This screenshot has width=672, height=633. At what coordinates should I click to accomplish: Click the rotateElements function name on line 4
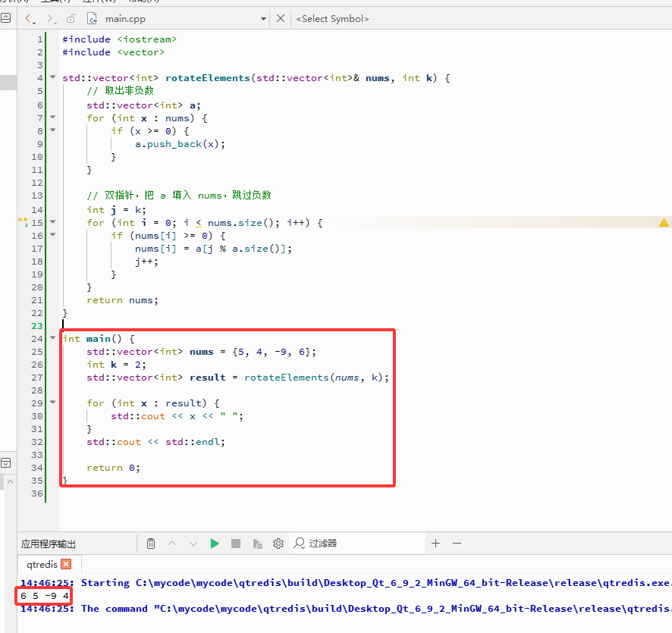tap(207, 78)
